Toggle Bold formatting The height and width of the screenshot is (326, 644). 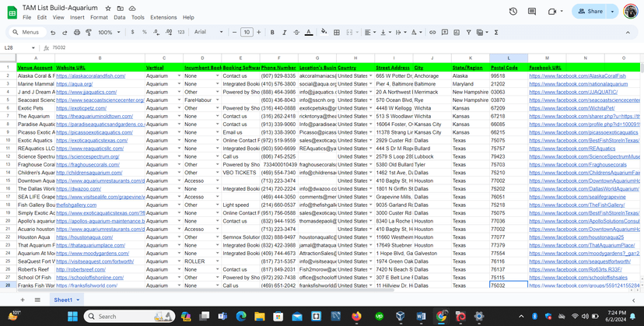point(272,32)
